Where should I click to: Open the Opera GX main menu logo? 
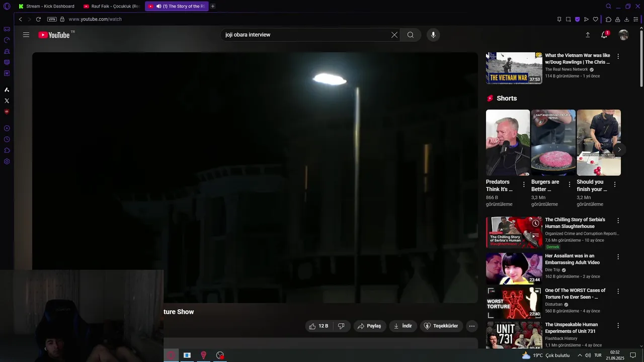[7, 7]
